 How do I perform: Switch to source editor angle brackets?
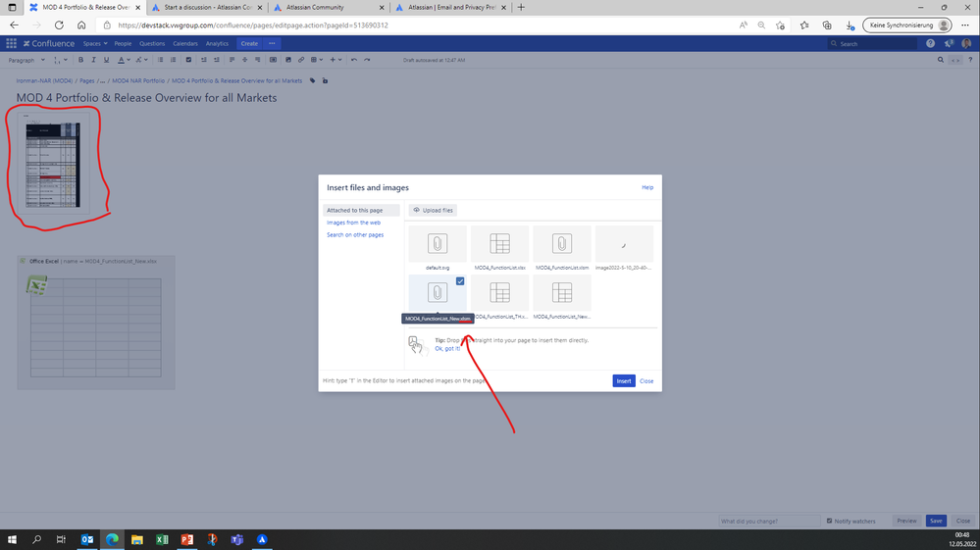[x=955, y=60]
